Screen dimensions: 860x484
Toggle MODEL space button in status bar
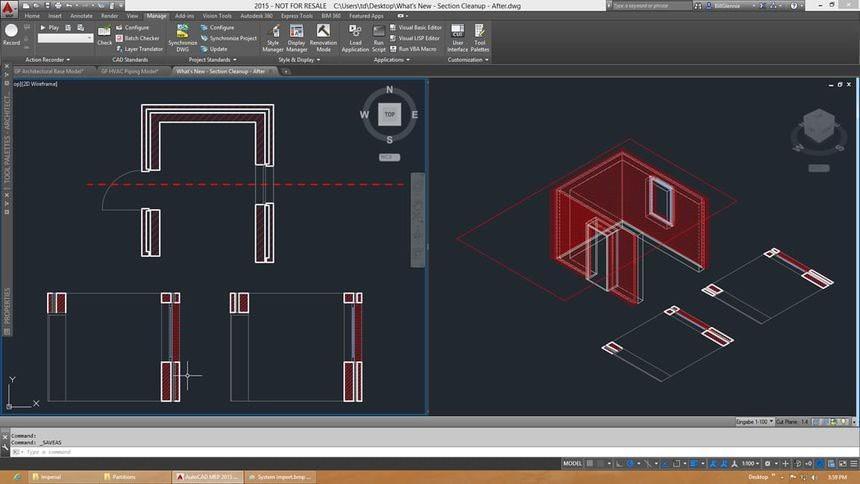572,464
